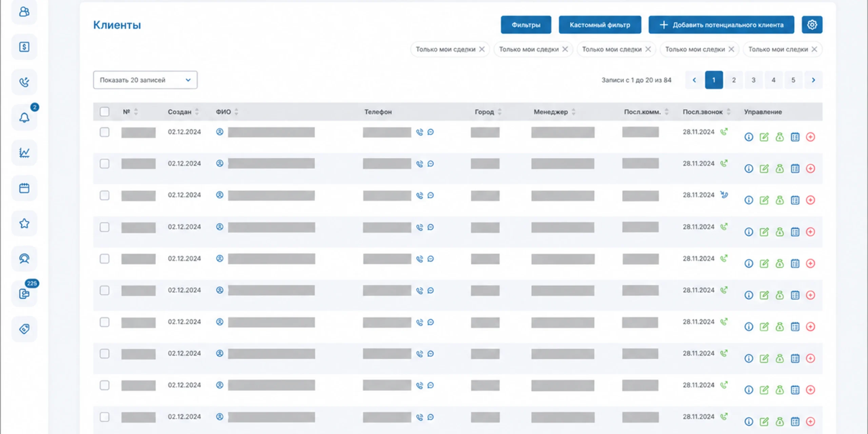
Task: Tick the checkbox of the fifth client row
Action: coord(104,259)
